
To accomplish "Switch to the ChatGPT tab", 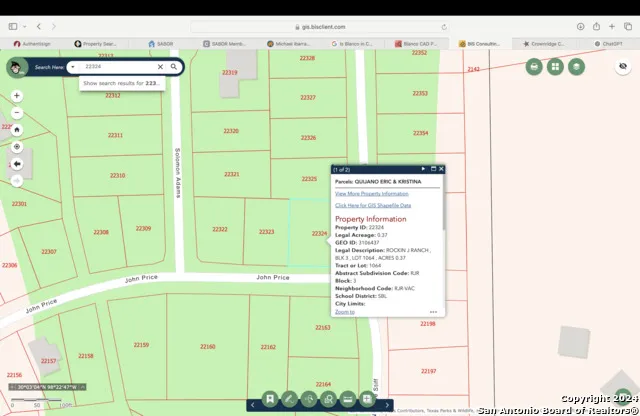I will tap(608, 44).
